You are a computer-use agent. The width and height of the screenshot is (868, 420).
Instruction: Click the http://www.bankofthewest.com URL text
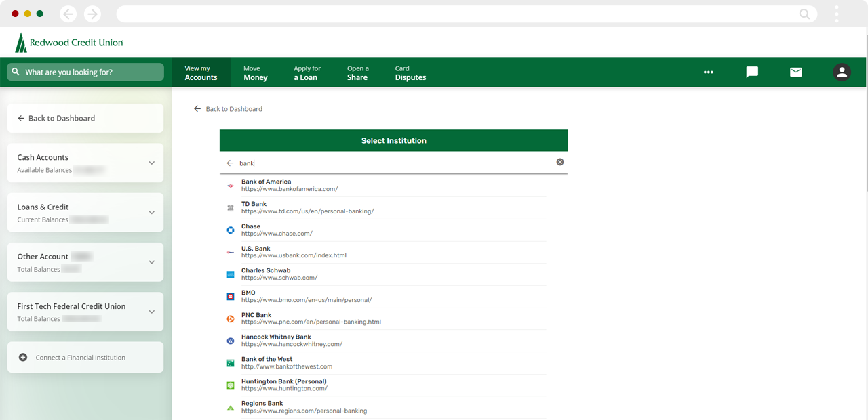click(x=287, y=366)
